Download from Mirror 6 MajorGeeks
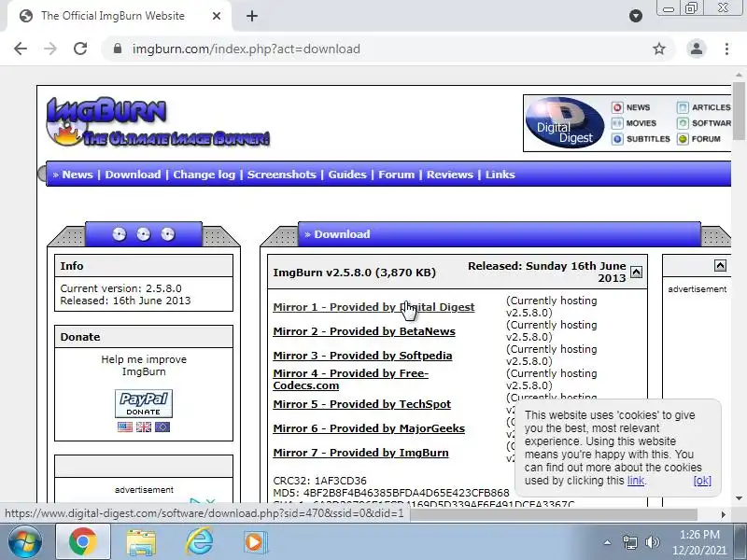The height and width of the screenshot is (560, 747). tap(369, 428)
